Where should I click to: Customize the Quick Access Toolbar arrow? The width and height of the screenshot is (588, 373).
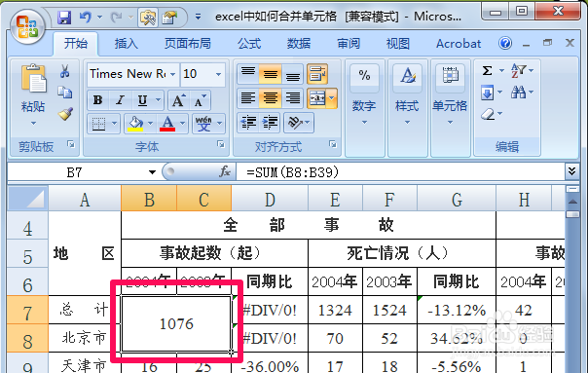[x=198, y=17]
